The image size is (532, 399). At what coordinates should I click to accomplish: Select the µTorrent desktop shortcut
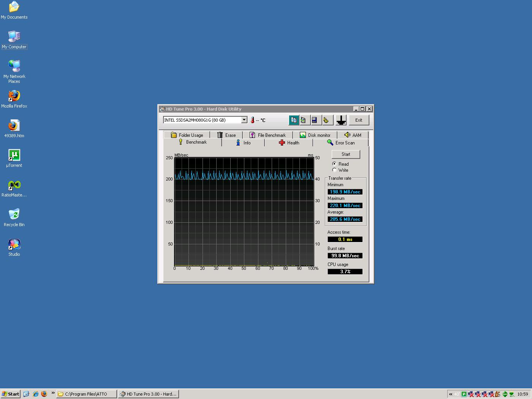pos(14,158)
